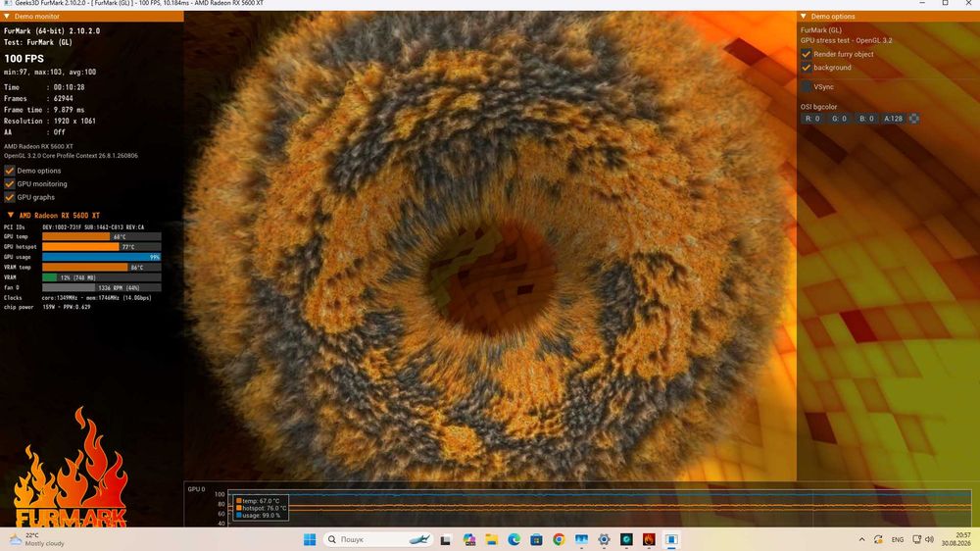980x551 pixels.
Task: Click the G: 0 color value field
Action: pyautogui.click(x=840, y=119)
